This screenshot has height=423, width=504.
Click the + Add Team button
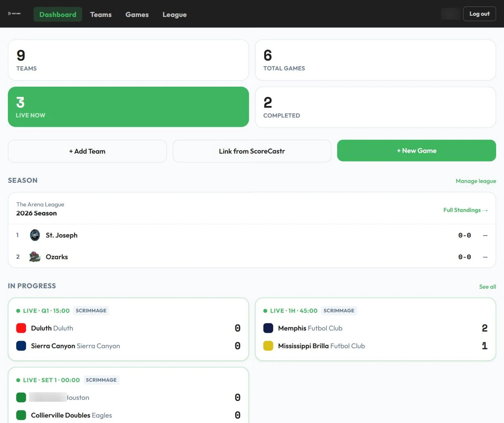87,151
